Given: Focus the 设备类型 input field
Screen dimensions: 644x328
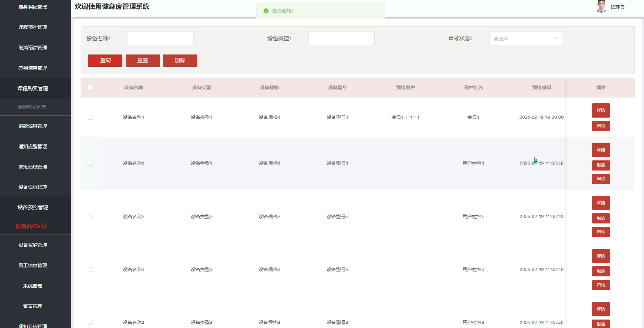Looking at the screenshot, I should coord(342,39).
